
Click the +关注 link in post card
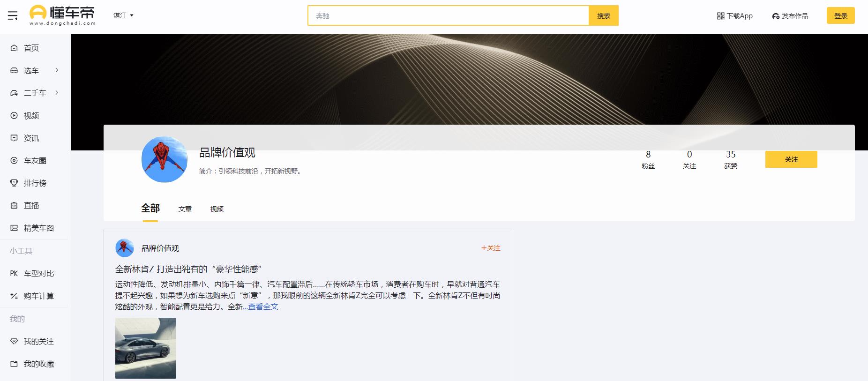coord(491,248)
